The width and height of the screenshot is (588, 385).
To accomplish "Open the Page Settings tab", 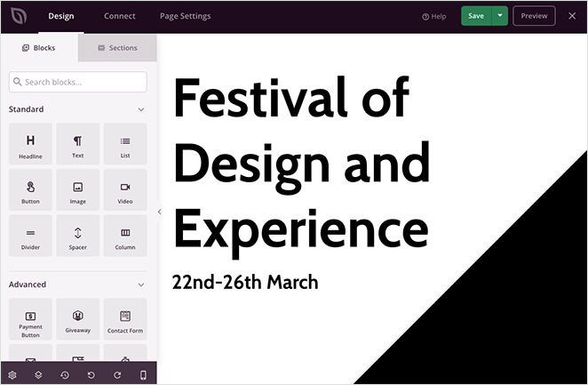I will click(x=186, y=16).
